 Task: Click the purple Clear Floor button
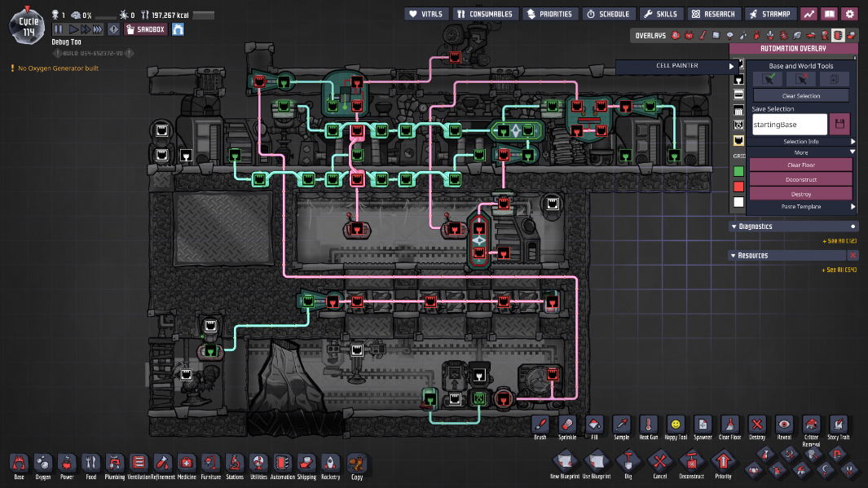[x=801, y=165]
